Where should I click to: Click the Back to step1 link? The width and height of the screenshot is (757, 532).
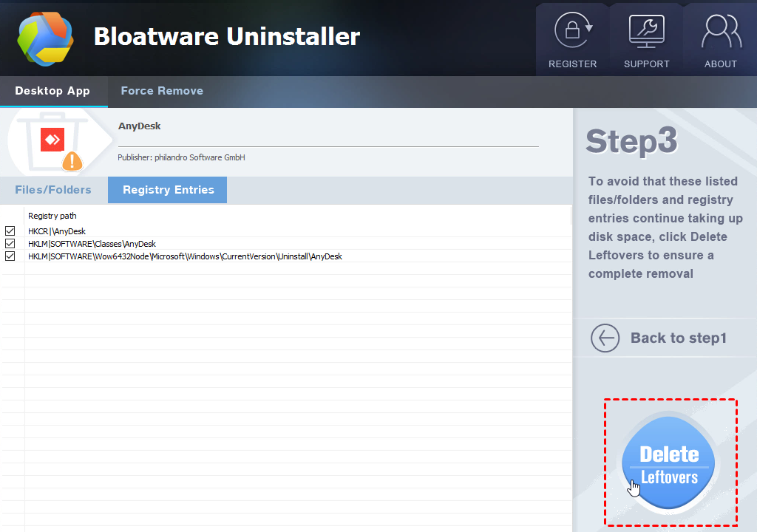(678, 338)
